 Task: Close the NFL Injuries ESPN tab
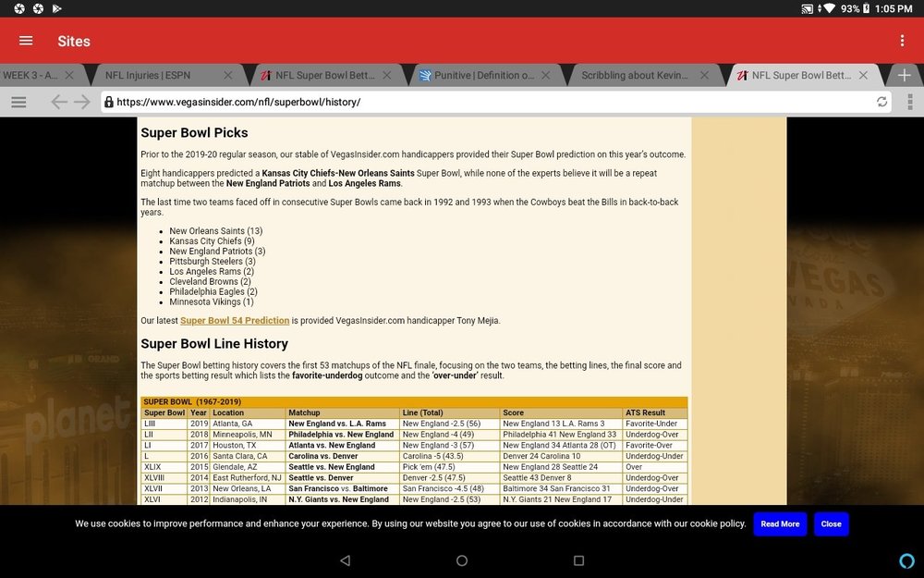click(x=228, y=76)
